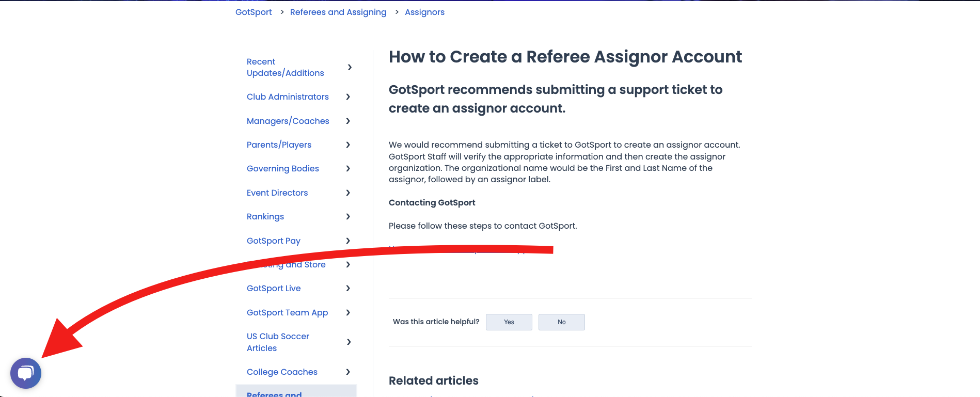Expand the College Coaches chevron
Image resolution: width=980 pixels, height=397 pixels.
coord(348,372)
